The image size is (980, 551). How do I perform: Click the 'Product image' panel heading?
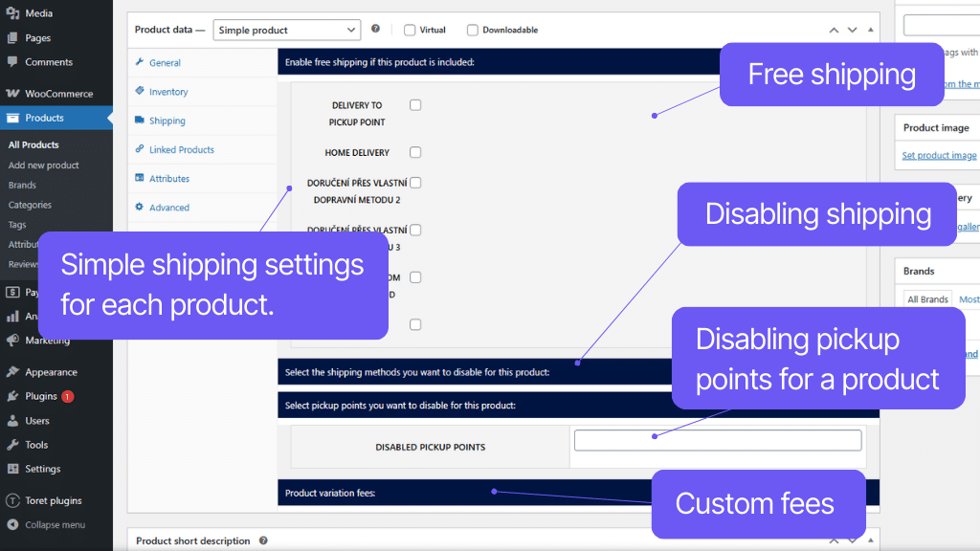[936, 127]
